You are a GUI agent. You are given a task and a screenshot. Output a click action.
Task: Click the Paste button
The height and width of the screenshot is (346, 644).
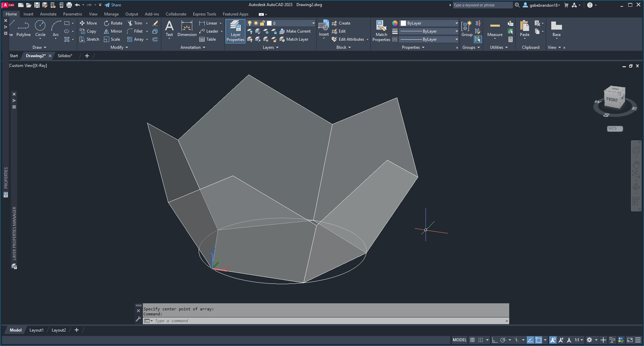(524, 29)
